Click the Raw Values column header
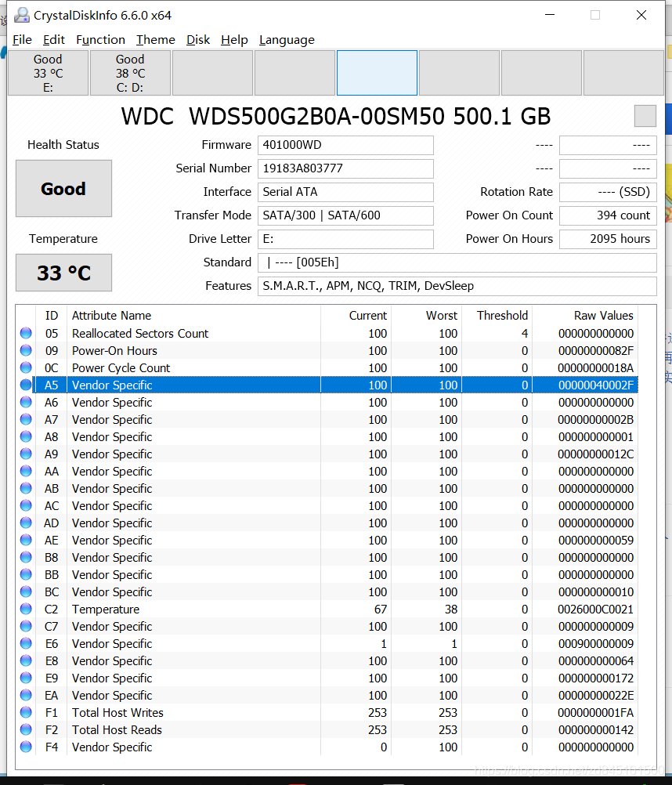This screenshot has height=785, width=672. click(x=585, y=316)
